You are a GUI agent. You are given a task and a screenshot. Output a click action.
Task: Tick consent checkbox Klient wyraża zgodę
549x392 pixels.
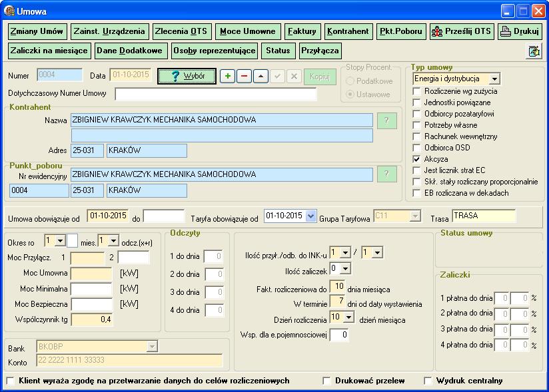11,381
